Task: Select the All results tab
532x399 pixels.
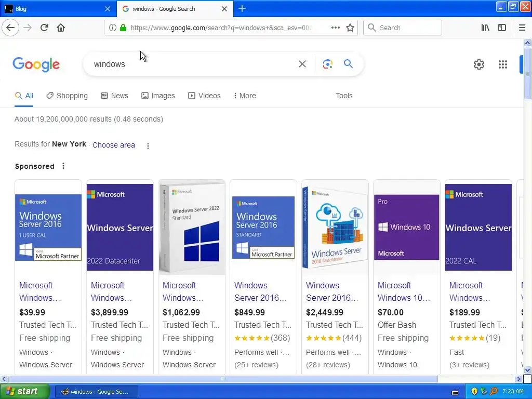Action: pos(24,96)
